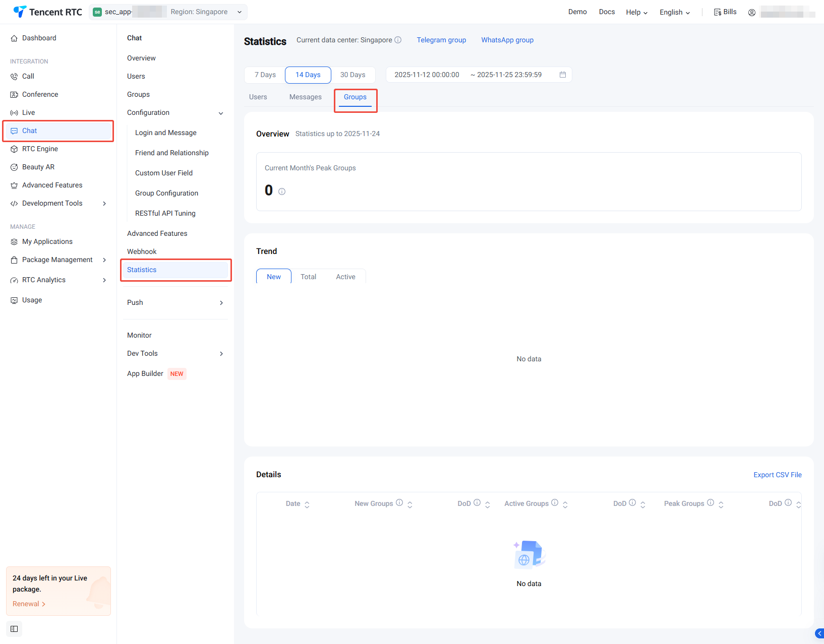This screenshot has height=644, width=824.
Task: Click the calendar icon in date range field
Action: [x=563, y=75]
